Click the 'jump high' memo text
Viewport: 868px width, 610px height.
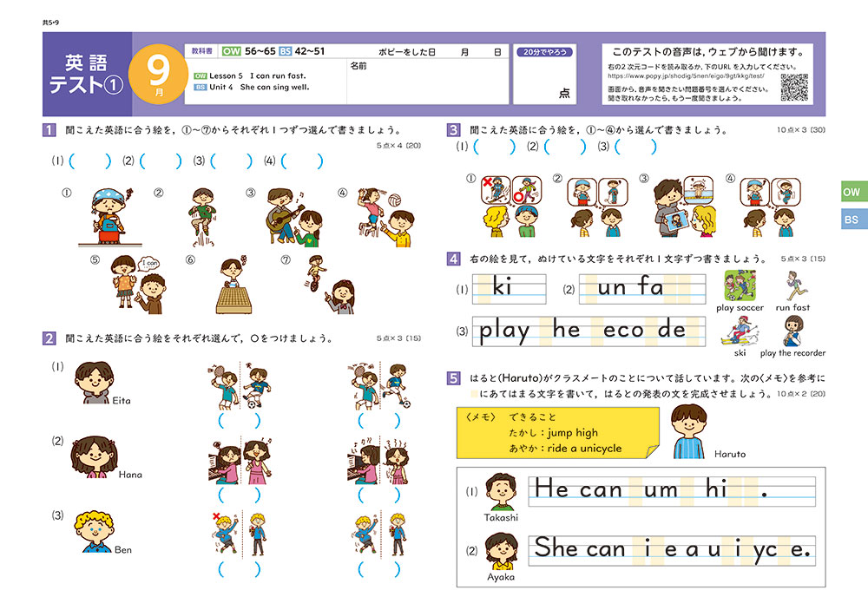pos(572,433)
